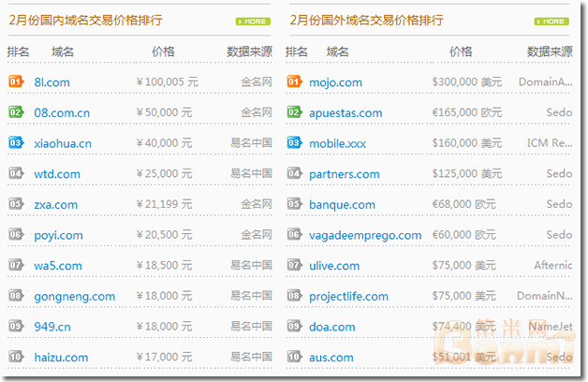This screenshot has width=588, height=382.
Task: Follow the vagadeemprego.com domain link
Action: 365,236
